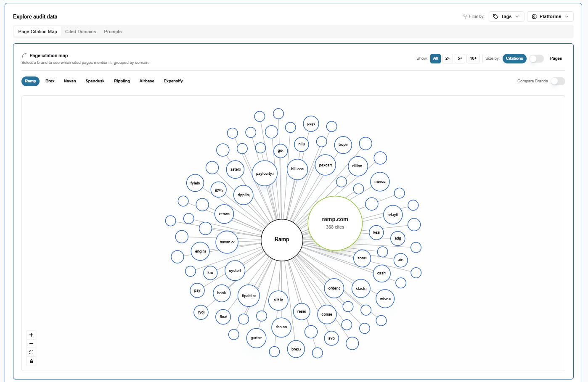Select the Citations size option
588x382 pixels.
point(514,58)
